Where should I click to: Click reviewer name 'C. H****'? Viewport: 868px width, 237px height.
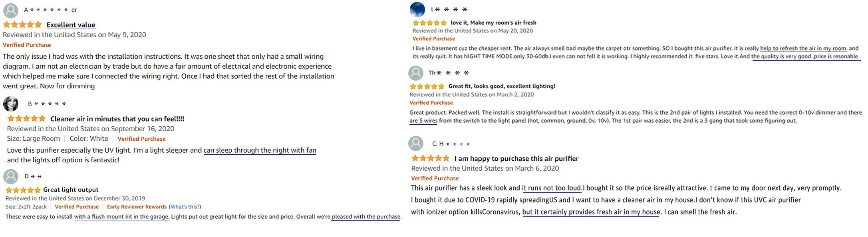point(451,144)
